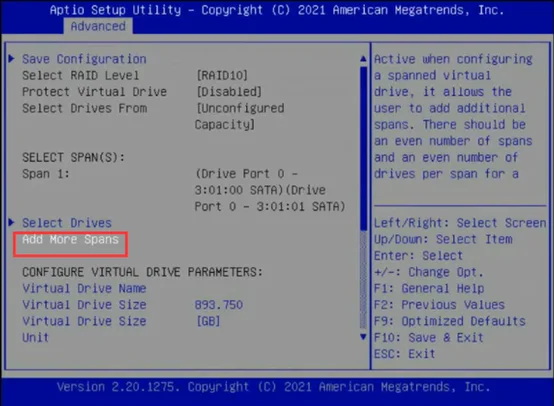This screenshot has height=406, width=554.
Task: Click the SELECT SPAN(S): heading
Action: (73, 157)
